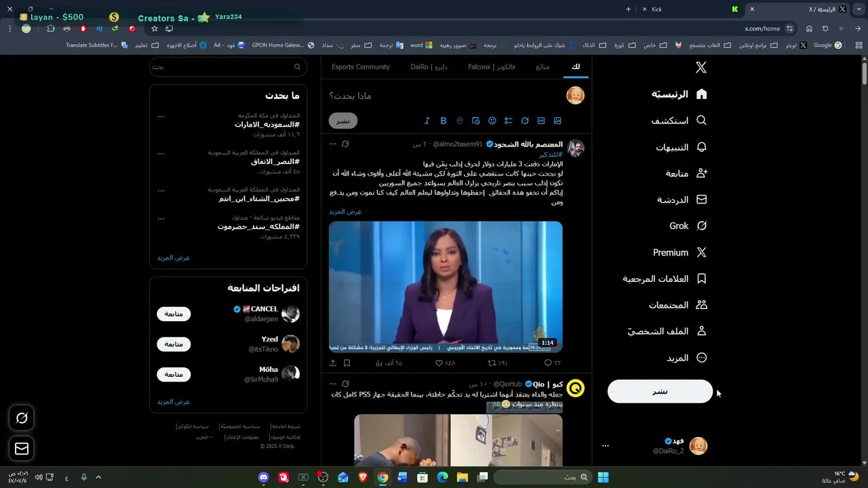Open عرض المزيد under trends list
Image resolution: width=868 pixels, height=488 pixels.
(x=174, y=258)
